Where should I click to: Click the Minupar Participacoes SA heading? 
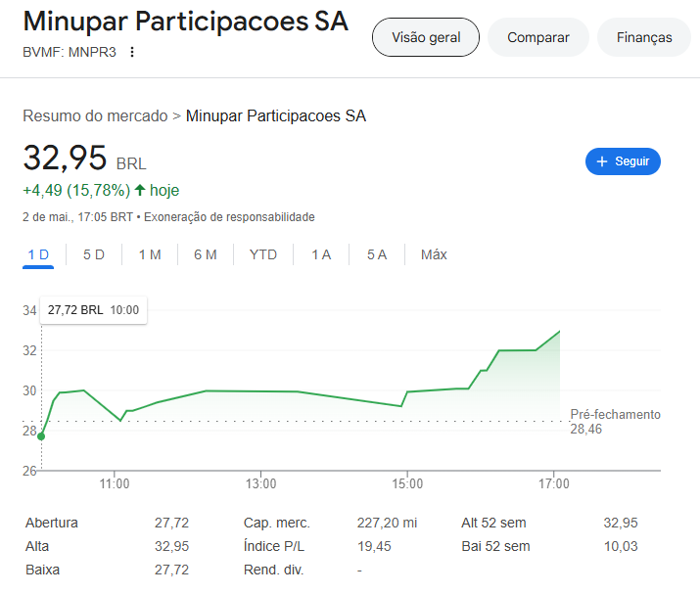pyautogui.click(x=186, y=22)
